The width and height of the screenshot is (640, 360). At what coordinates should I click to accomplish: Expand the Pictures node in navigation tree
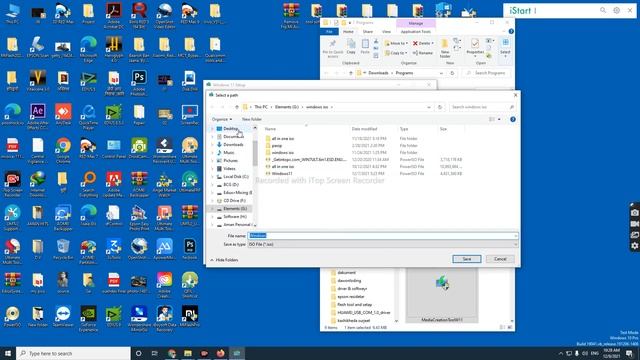click(x=213, y=161)
